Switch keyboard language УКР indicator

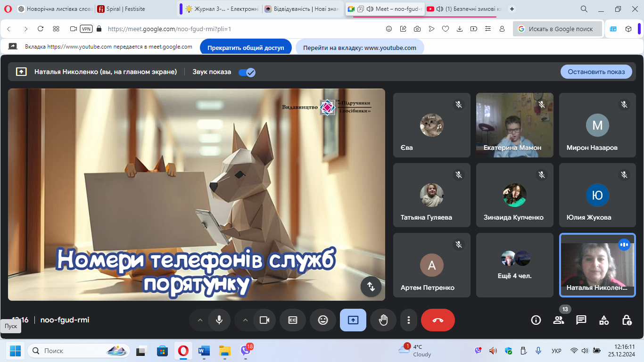pyautogui.click(x=556, y=351)
